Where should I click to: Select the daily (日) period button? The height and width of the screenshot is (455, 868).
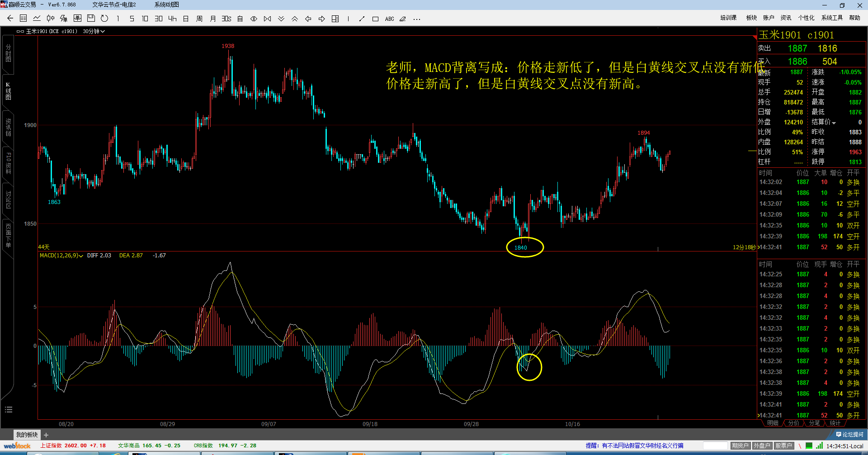click(x=186, y=19)
